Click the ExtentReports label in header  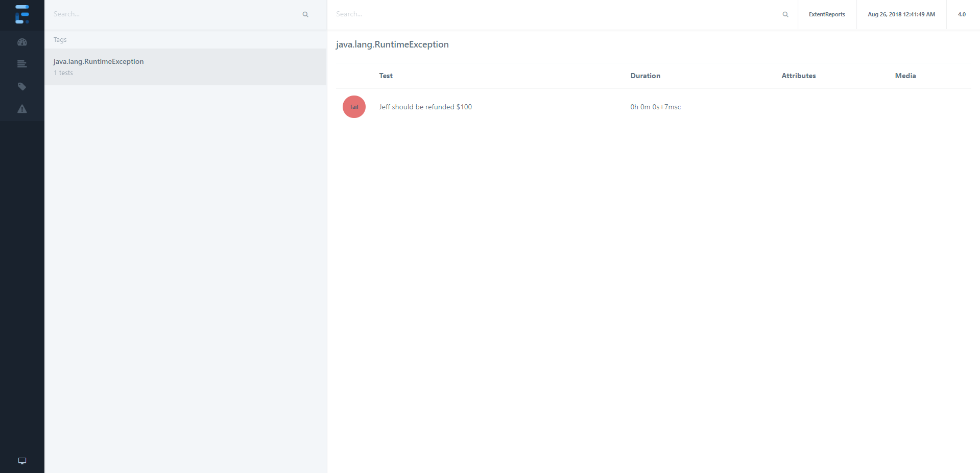(827, 14)
